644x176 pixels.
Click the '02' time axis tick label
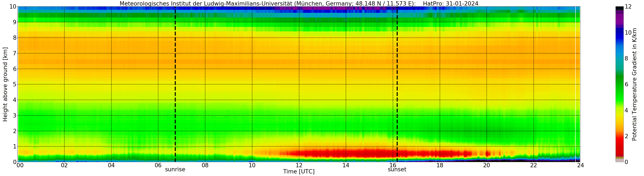tap(64, 165)
